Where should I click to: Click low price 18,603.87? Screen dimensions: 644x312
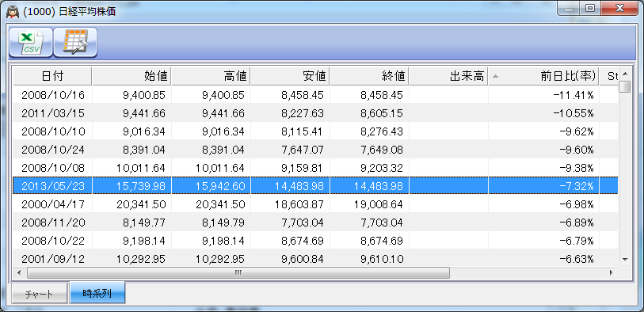click(x=299, y=204)
